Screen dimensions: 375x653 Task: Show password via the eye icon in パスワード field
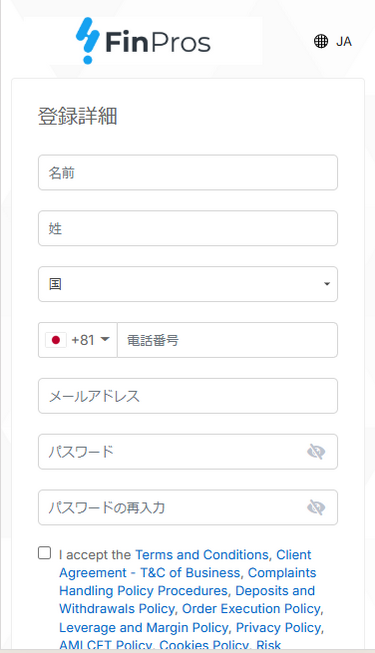pyautogui.click(x=316, y=451)
